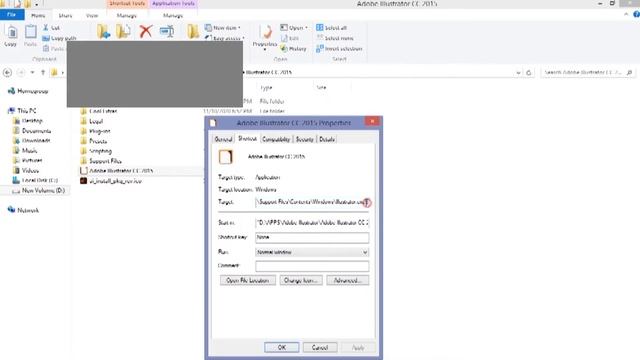Open Downloads in navigation pane

pos(32,140)
